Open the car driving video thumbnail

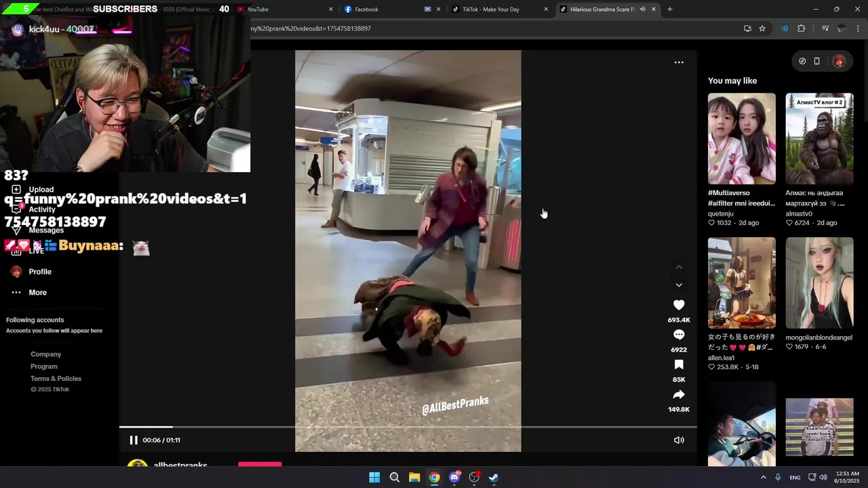click(x=742, y=424)
